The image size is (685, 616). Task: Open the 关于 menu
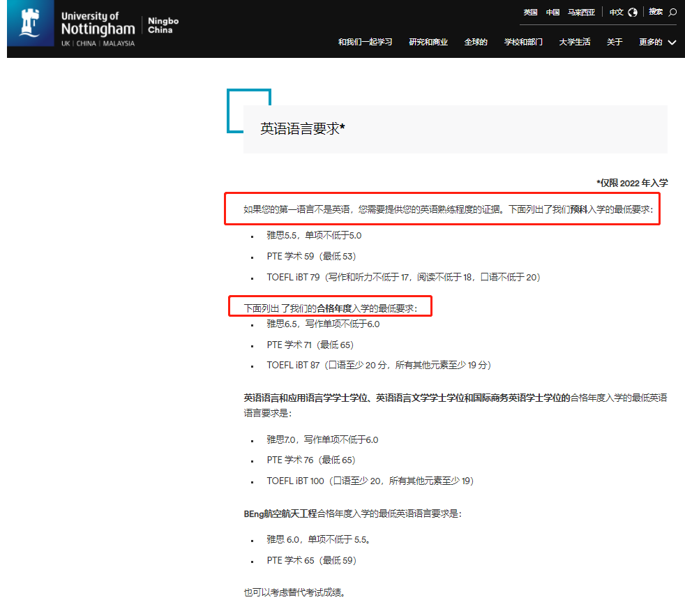tap(615, 42)
